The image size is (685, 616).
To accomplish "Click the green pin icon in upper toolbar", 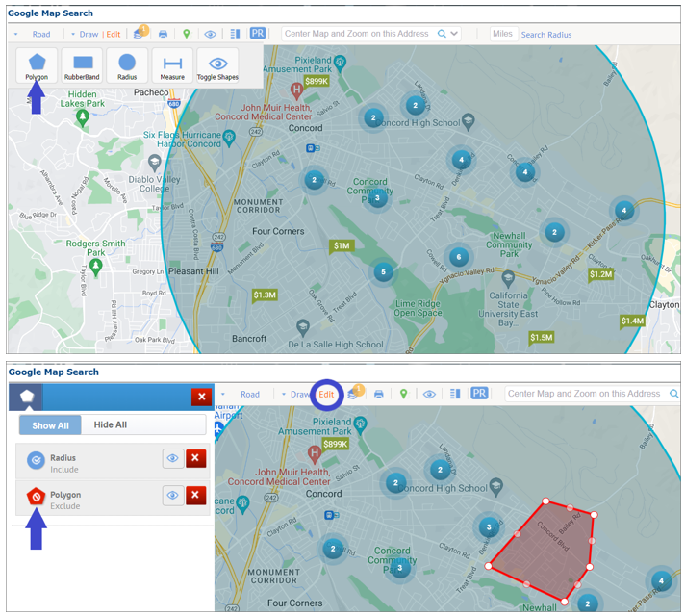I will click(x=187, y=34).
